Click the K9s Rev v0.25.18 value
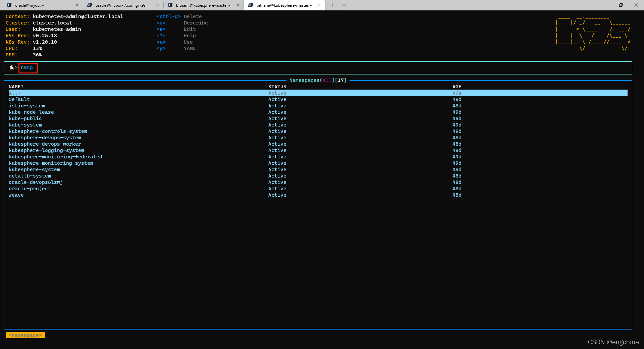This screenshot has width=644, height=349. pos(45,36)
